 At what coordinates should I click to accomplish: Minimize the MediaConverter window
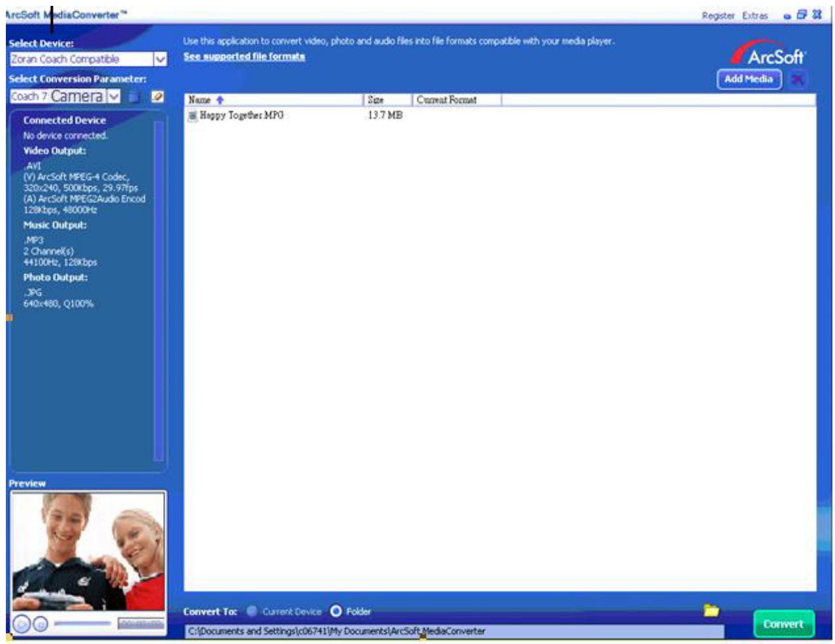(787, 16)
